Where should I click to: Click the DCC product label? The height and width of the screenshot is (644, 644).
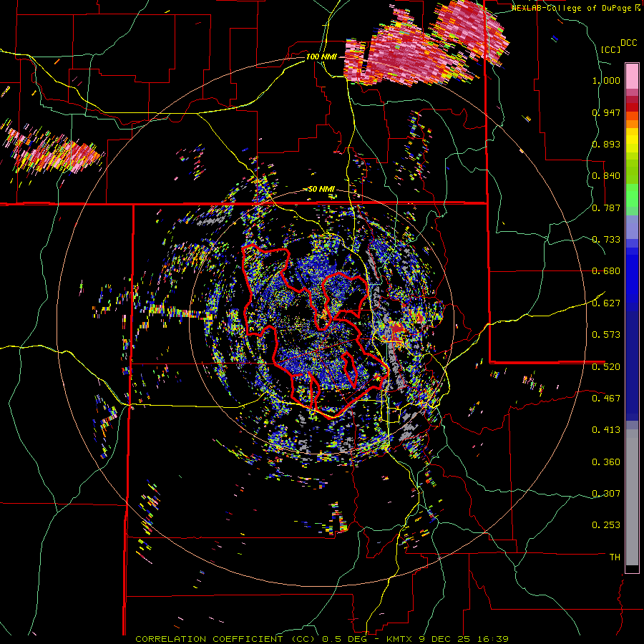pos(628,43)
